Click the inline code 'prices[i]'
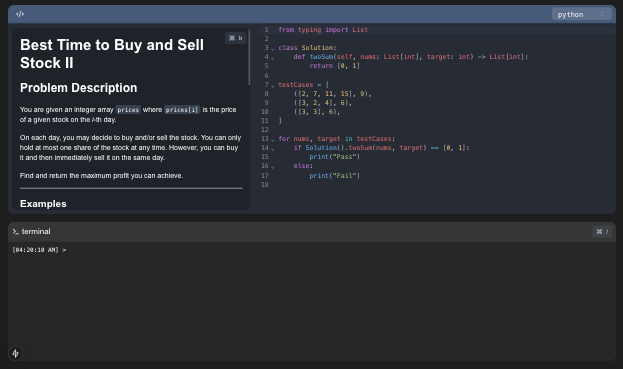This screenshot has height=369, width=623. [x=182, y=110]
